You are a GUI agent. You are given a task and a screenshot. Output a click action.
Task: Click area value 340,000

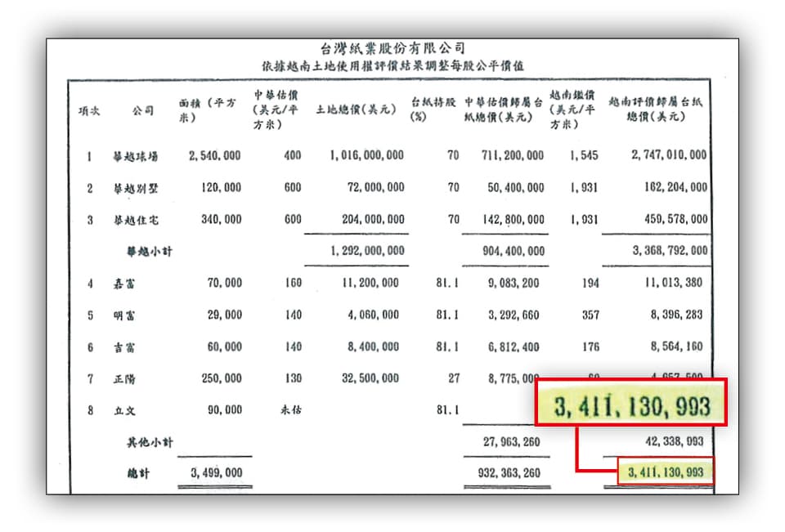click(222, 219)
